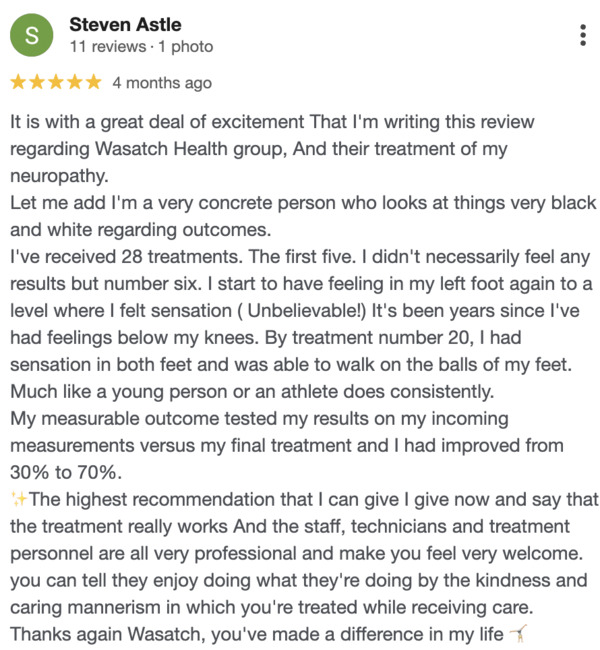Click the '1 photo' count text
This screenshot has height=650, width=600.
186,47
